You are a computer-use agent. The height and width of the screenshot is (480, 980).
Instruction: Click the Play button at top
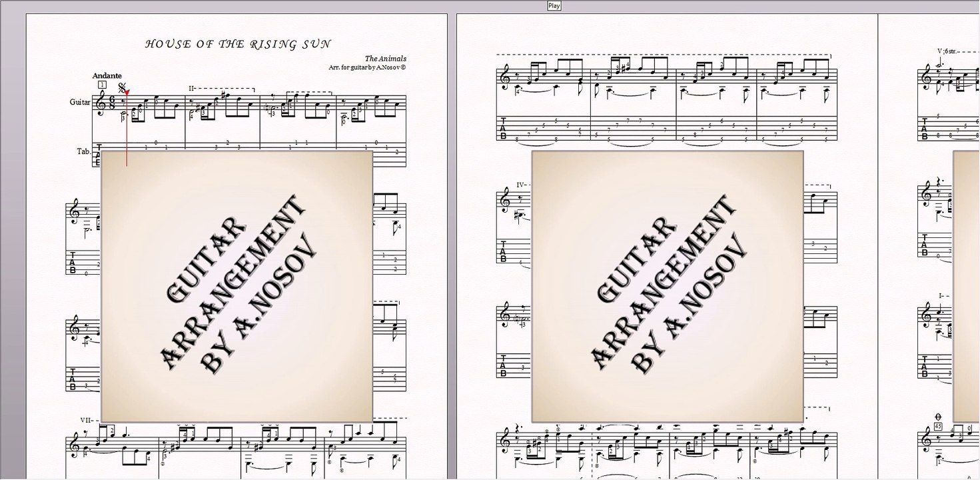click(x=554, y=6)
